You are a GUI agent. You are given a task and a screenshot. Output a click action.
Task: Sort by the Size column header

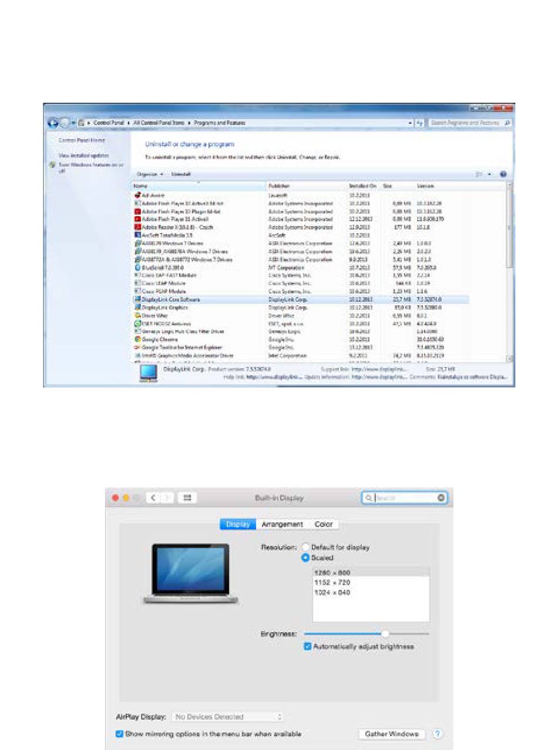coord(398,185)
